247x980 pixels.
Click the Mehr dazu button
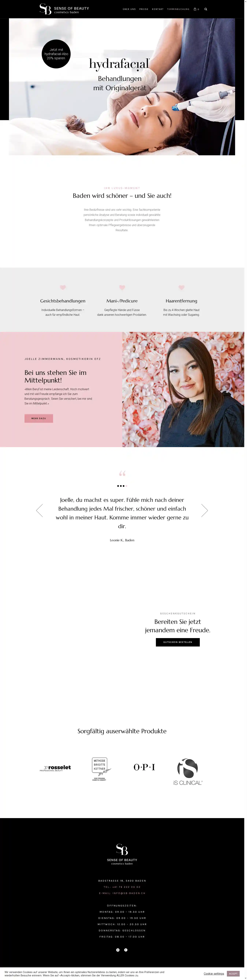coord(39,418)
